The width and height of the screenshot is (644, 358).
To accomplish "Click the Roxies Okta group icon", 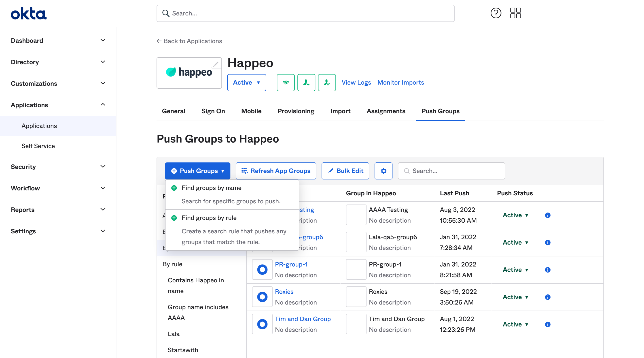I will (x=262, y=297).
